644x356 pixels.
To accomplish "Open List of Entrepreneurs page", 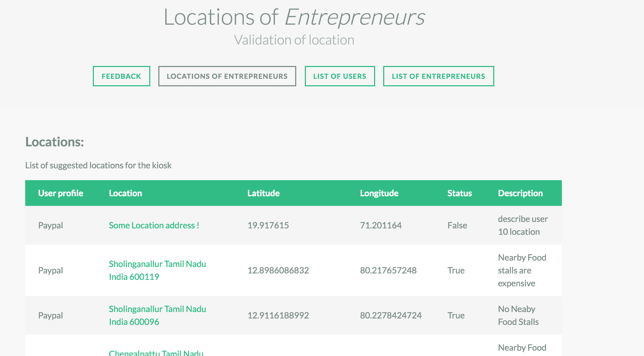I will [438, 76].
